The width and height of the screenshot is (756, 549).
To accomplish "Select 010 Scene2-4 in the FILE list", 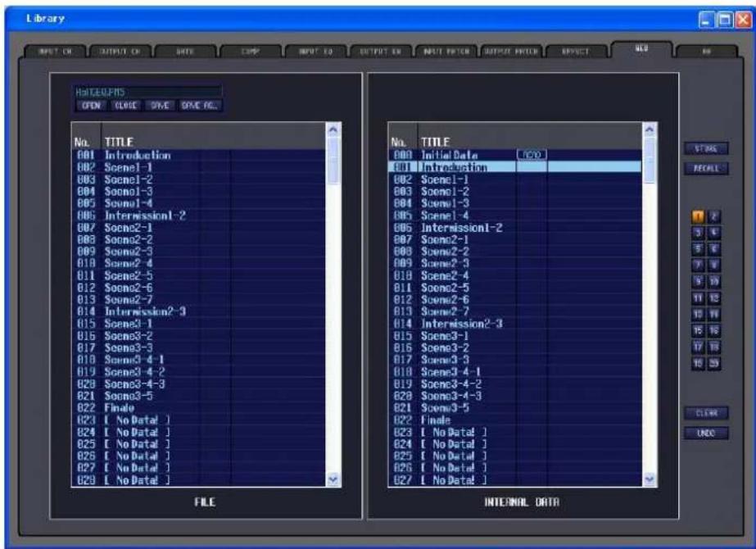I will [x=199, y=263].
